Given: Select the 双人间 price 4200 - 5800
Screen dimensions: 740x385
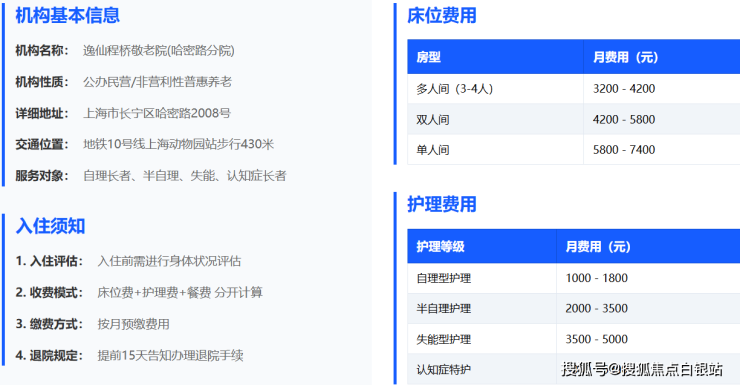Looking at the screenshot, I should pos(624,119).
